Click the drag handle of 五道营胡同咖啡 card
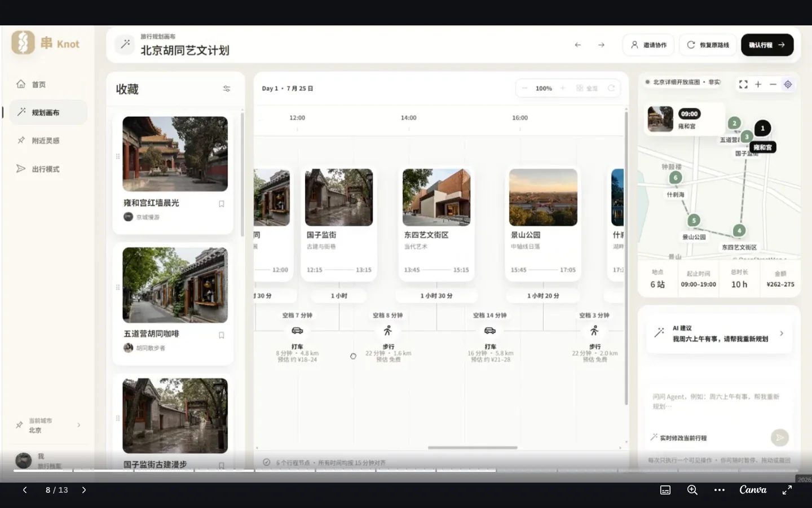Viewport: 812px width, 508px height. pyautogui.click(x=117, y=287)
